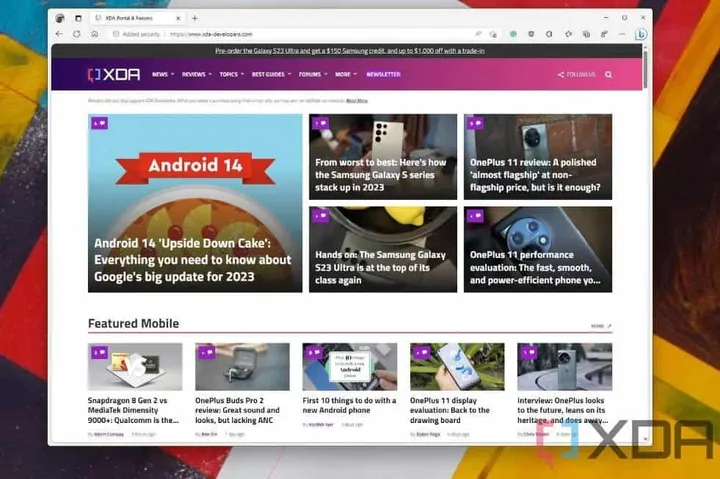Open a new tab with plus icon

[195, 18]
